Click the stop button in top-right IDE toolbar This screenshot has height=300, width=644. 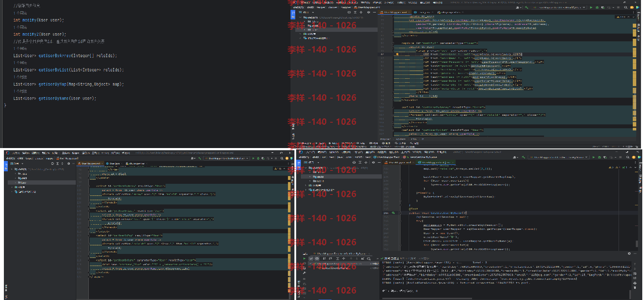(x=618, y=7)
